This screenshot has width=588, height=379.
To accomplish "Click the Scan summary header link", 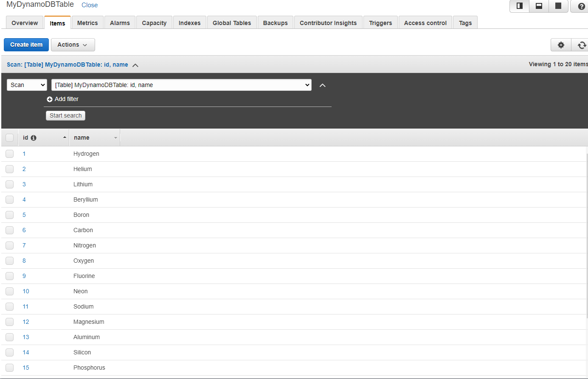I will point(68,65).
